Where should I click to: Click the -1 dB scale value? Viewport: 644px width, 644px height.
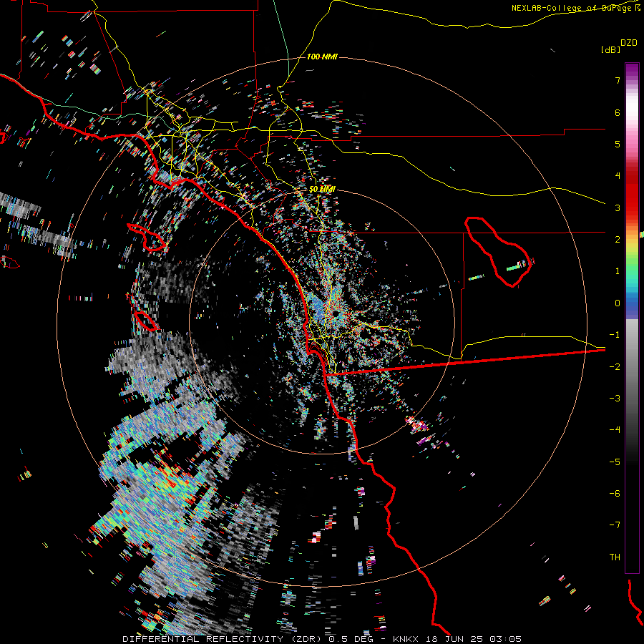point(615,335)
